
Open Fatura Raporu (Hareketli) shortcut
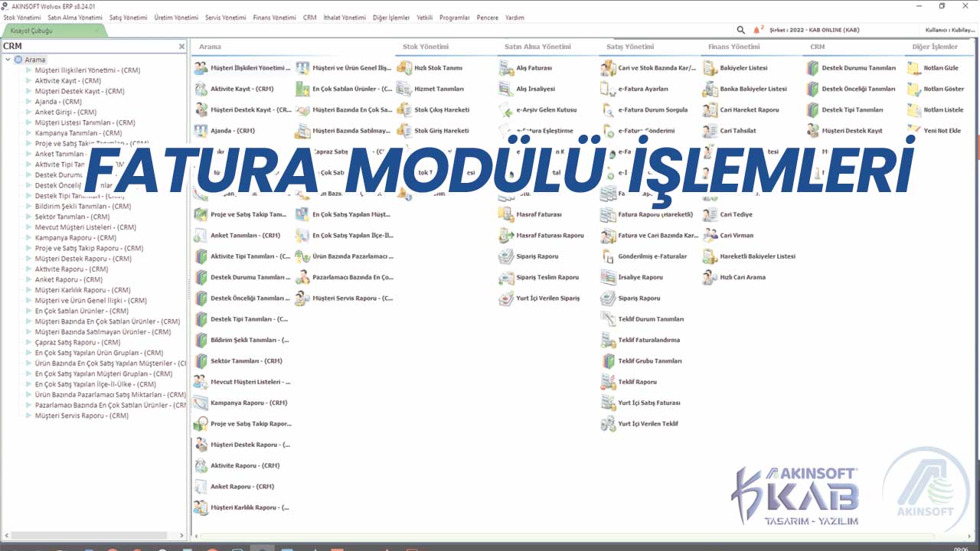[x=648, y=214]
